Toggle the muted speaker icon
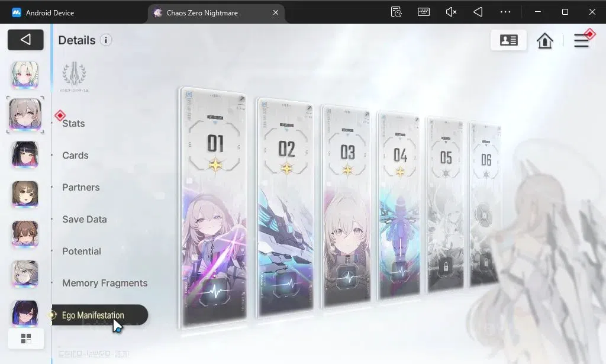 [x=451, y=12]
